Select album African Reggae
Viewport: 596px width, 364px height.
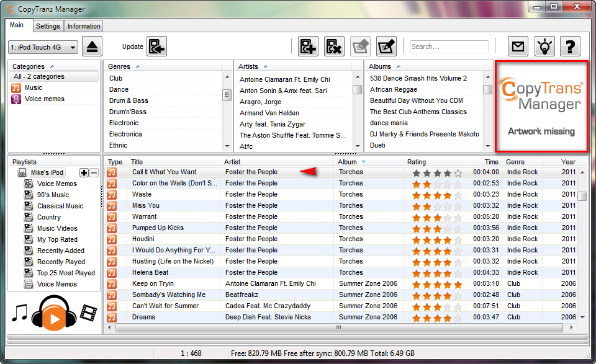coord(394,89)
